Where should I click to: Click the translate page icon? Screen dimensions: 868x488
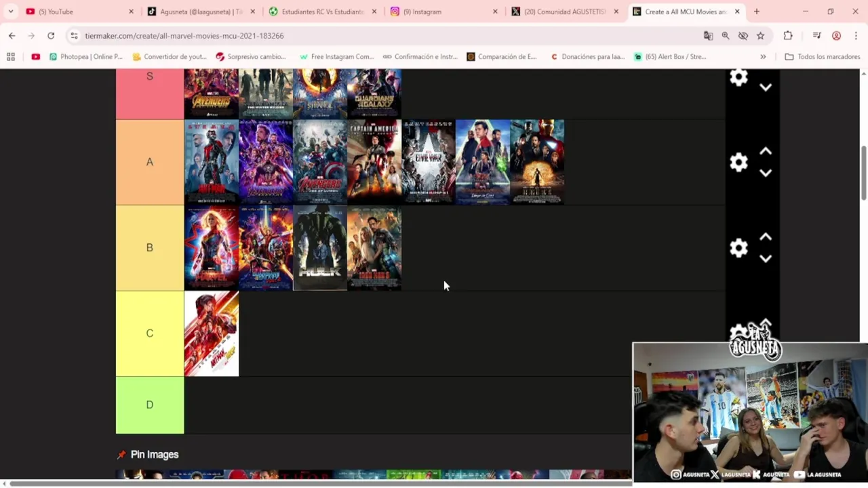pyautogui.click(x=708, y=36)
